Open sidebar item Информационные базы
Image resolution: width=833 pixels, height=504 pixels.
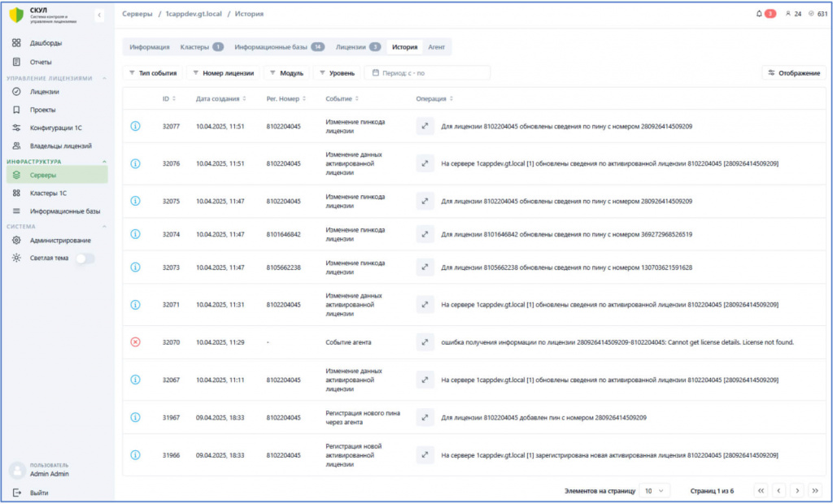[57, 211]
